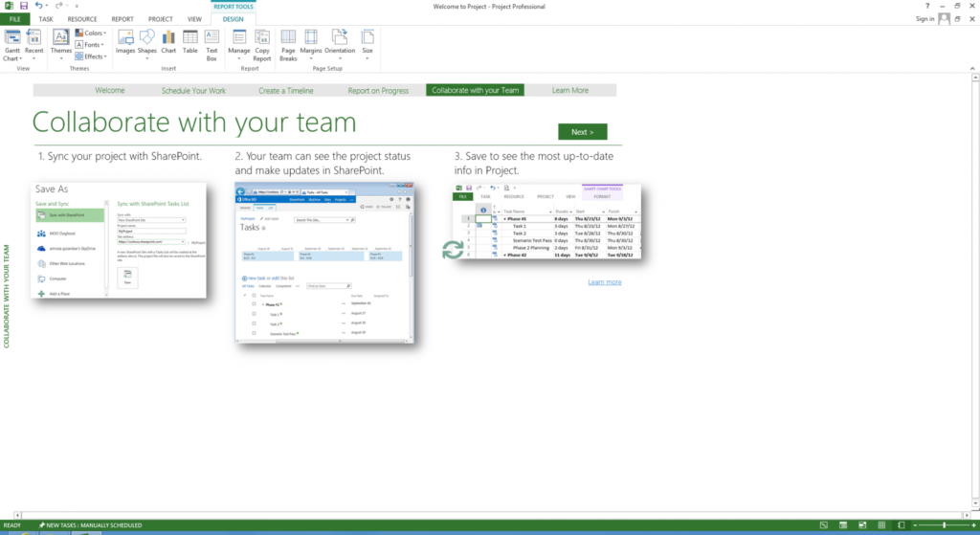This screenshot has height=535, width=980.
Task: Switch to Task Usage view in status bar
Action: click(x=843, y=525)
